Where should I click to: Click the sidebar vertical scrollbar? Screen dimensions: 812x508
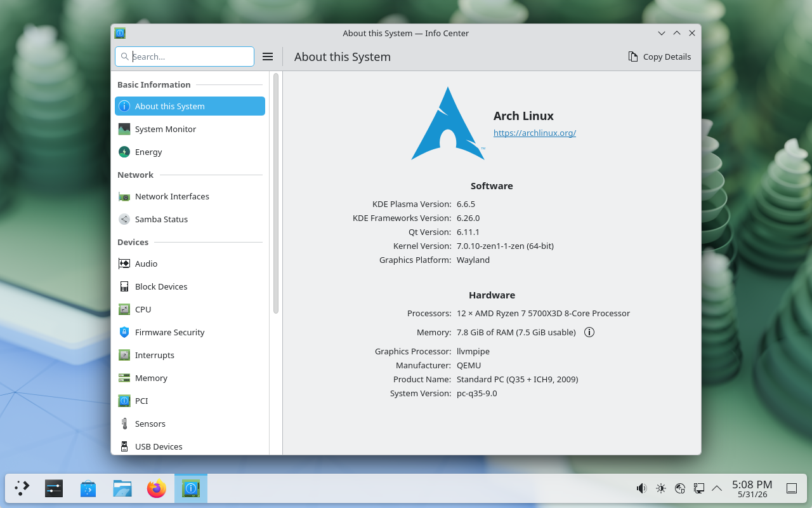click(x=276, y=193)
